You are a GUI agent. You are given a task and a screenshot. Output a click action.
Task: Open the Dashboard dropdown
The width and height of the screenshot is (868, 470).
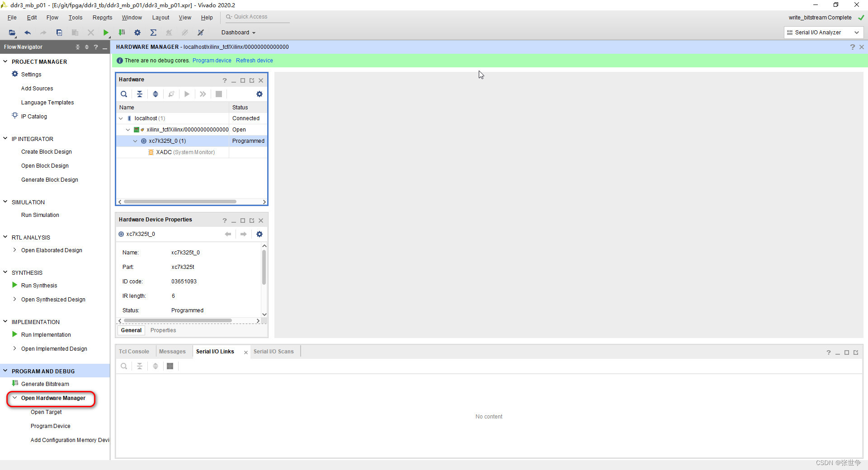point(238,33)
